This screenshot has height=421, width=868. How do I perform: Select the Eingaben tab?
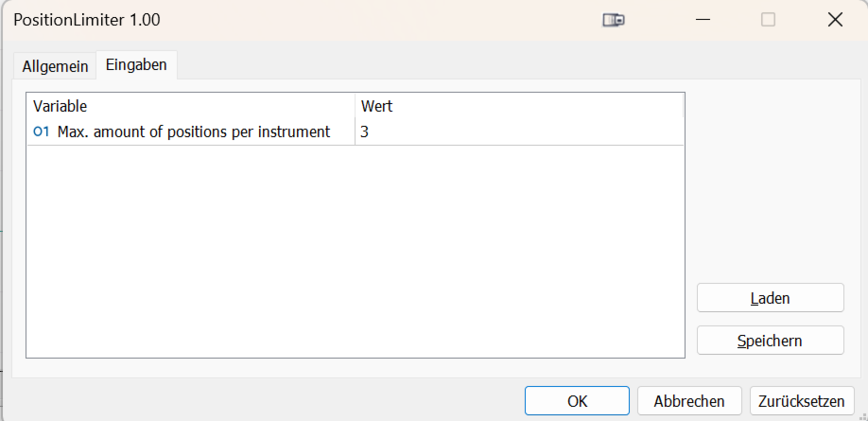136,65
